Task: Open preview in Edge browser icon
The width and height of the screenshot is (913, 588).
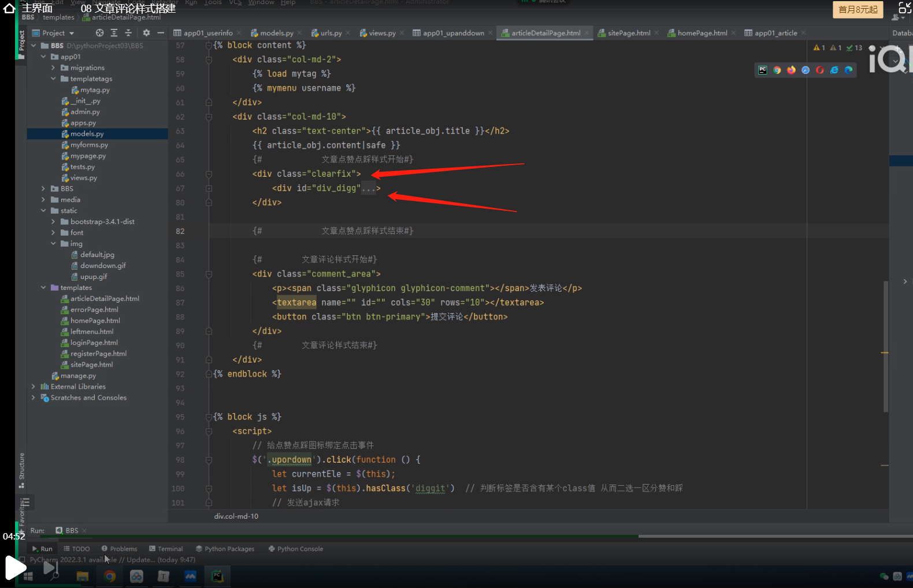Action: pos(848,70)
